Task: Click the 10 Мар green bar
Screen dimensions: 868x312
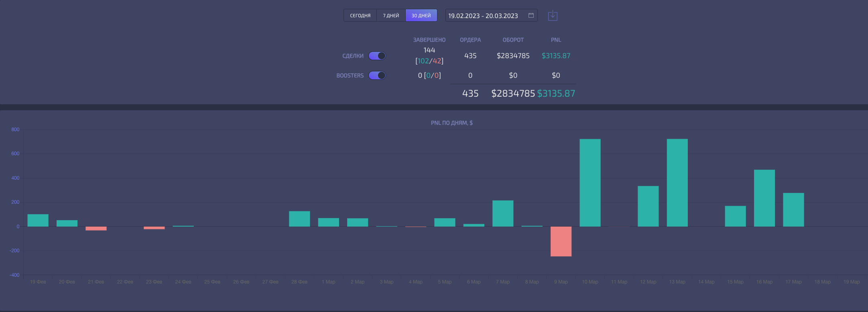Action: pos(590,183)
